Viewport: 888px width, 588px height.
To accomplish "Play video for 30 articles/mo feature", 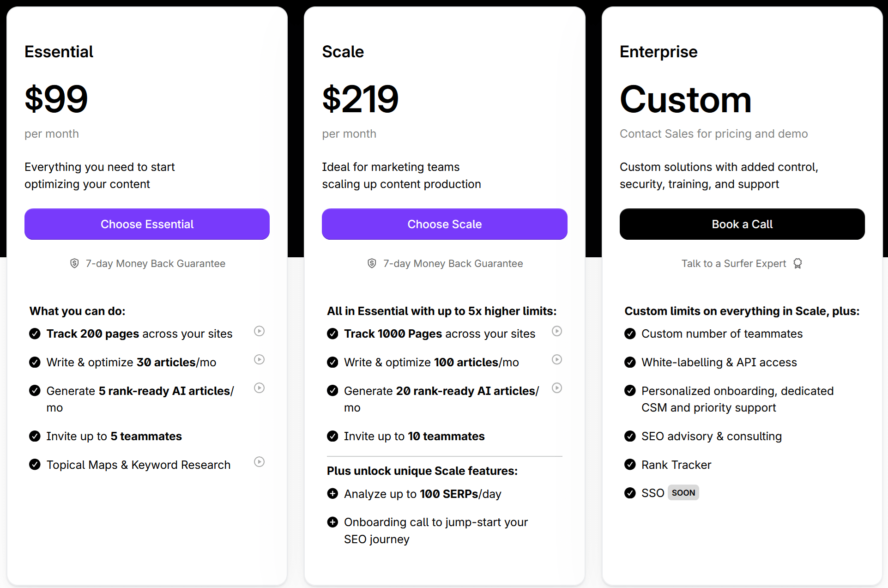I will coord(260,360).
